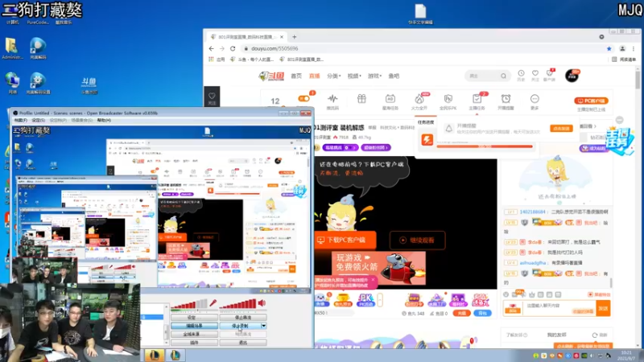
Task: Expand the 分类 category dropdown
Action: pos(334,76)
